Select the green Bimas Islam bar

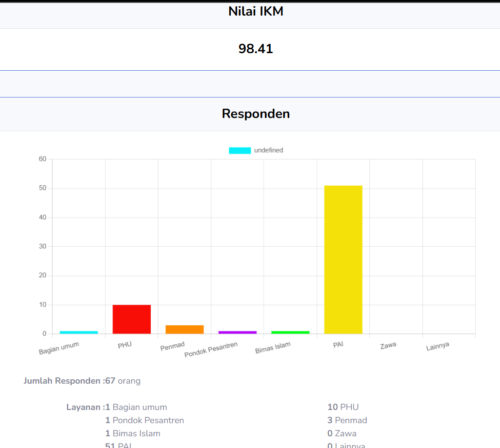click(x=290, y=332)
